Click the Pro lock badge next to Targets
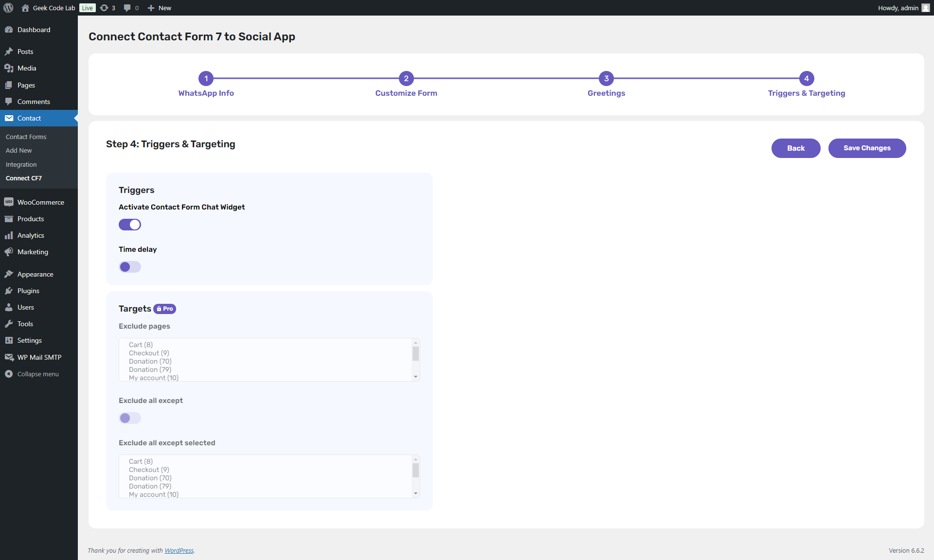The height and width of the screenshot is (560, 934). [165, 309]
